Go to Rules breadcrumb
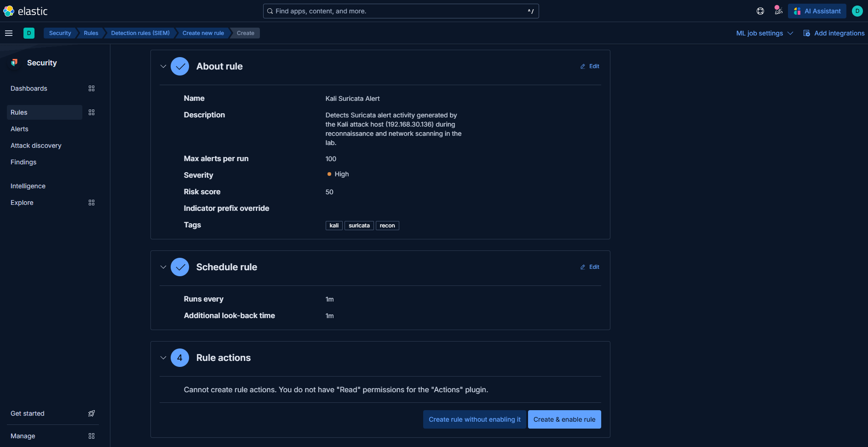868x447 pixels. (x=91, y=33)
